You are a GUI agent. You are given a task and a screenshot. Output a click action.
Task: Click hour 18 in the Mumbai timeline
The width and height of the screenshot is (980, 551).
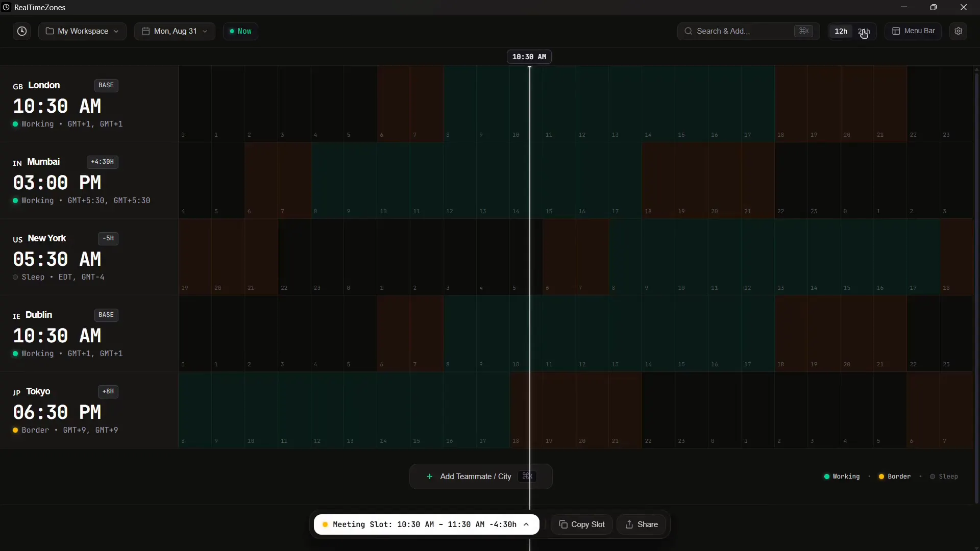tap(658, 181)
